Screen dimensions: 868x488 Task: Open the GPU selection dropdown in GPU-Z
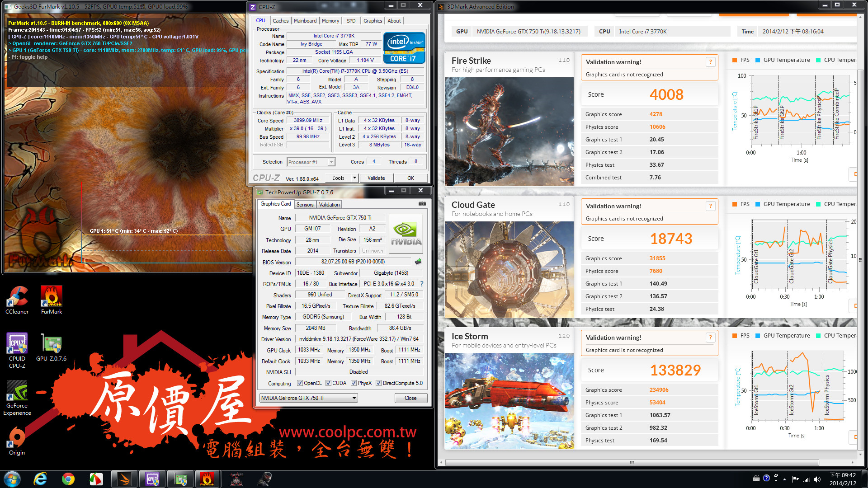tap(309, 398)
